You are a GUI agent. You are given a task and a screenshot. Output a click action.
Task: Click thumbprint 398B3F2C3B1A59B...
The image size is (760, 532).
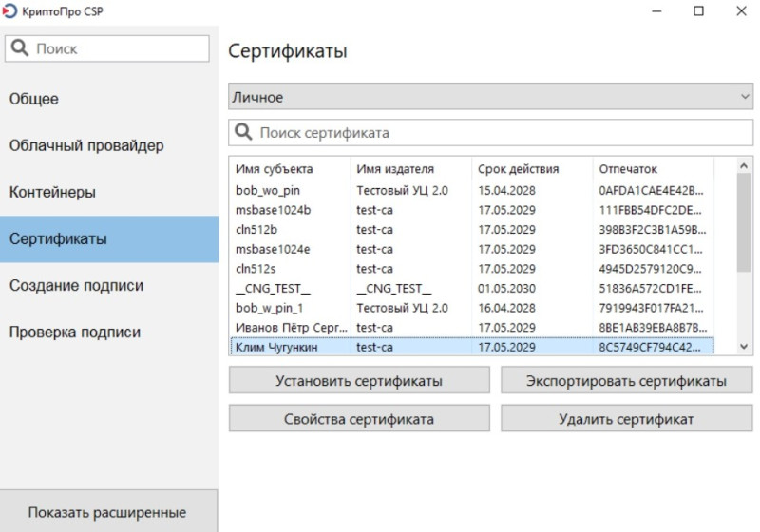pos(653,229)
